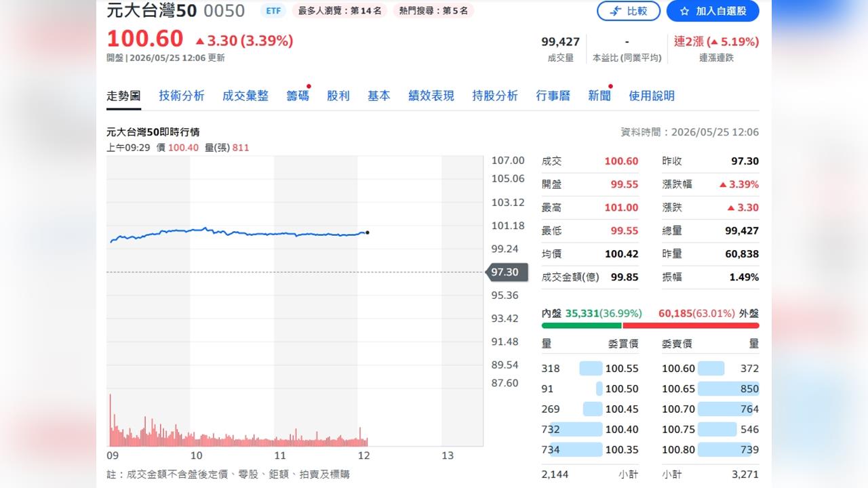Open the 籌碼 tab
This screenshot has height=488, width=868.
pyautogui.click(x=298, y=96)
